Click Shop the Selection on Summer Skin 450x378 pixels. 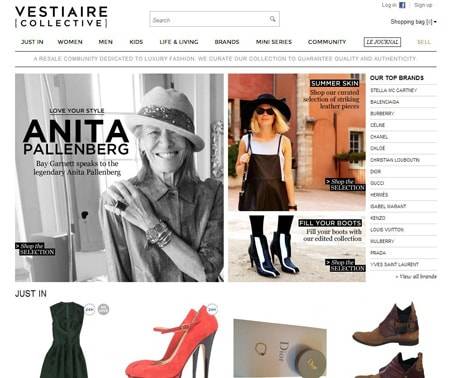(345, 185)
